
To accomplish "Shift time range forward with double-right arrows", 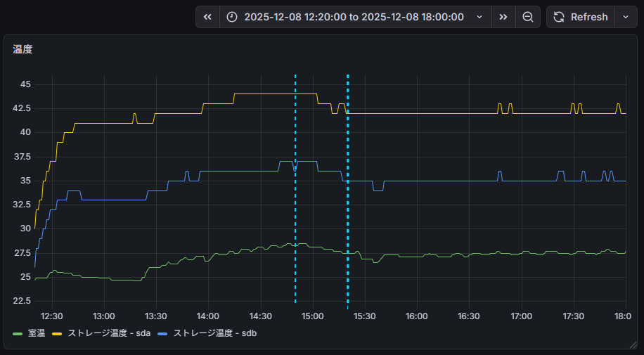I will [x=503, y=17].
